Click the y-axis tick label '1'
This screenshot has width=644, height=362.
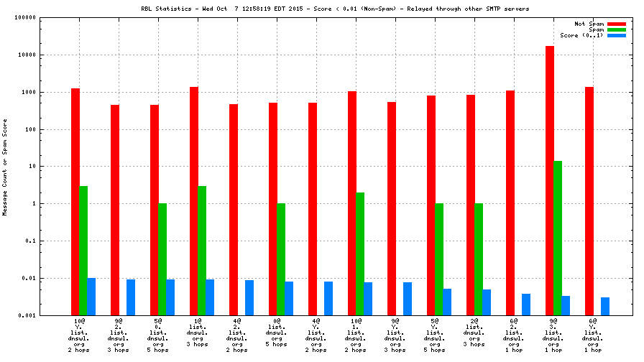[34, 204]
